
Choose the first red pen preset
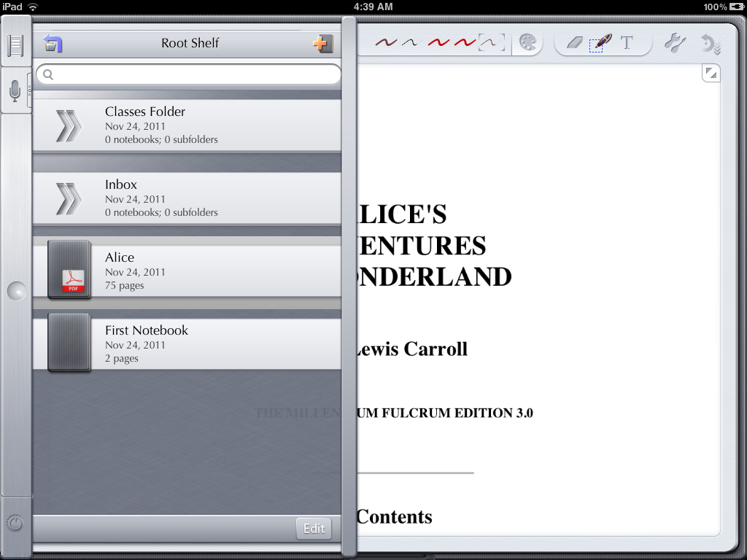[438, 43]
